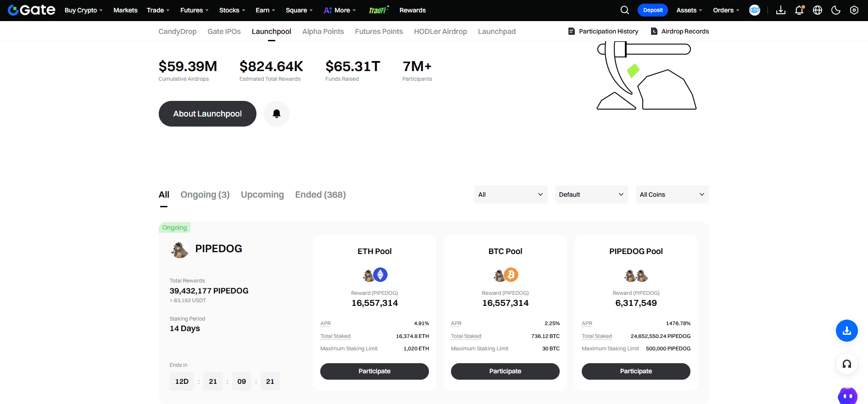The image size is (868, 404).
Task: Open the search magnifier icon
Action: click(624, 10)
